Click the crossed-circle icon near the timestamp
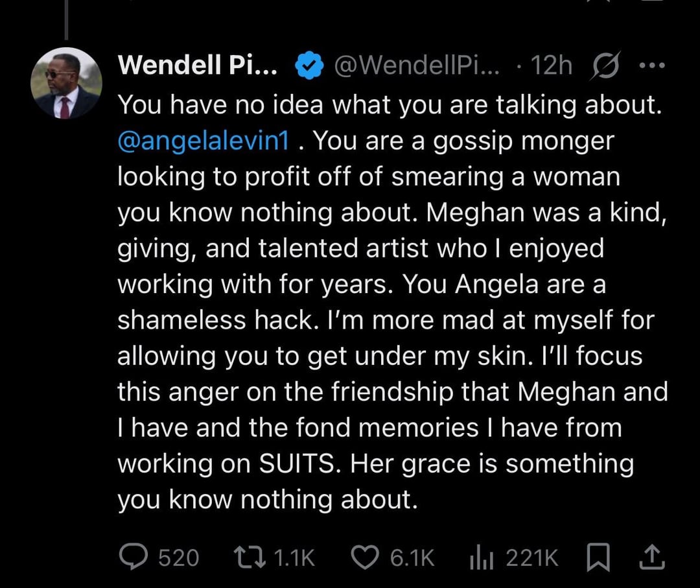The image size is (700, 588). click(x=606, y=64)
